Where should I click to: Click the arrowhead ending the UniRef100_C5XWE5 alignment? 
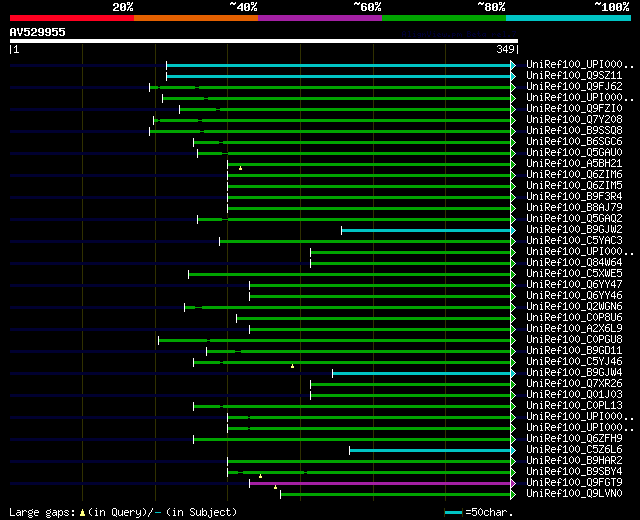[x=513, y=275]
